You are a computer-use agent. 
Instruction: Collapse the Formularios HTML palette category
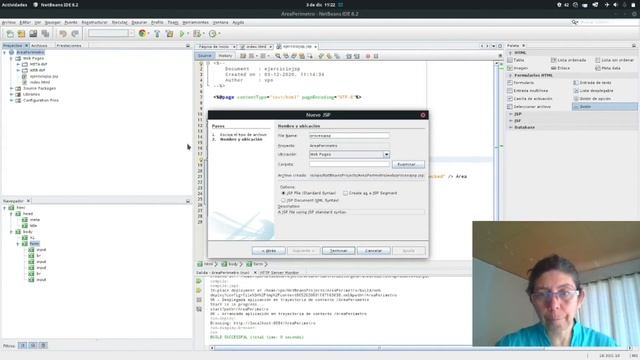[510, 76]
